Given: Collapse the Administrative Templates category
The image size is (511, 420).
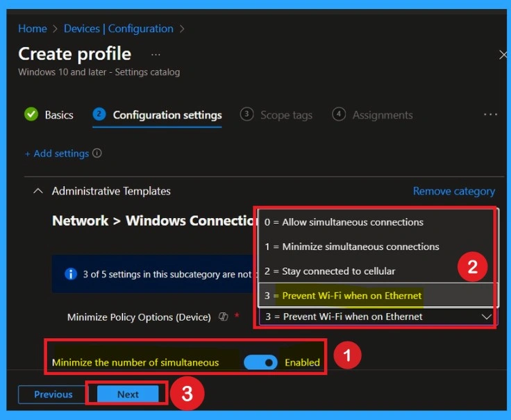Looking at the screenshot, I should [38, 191].
